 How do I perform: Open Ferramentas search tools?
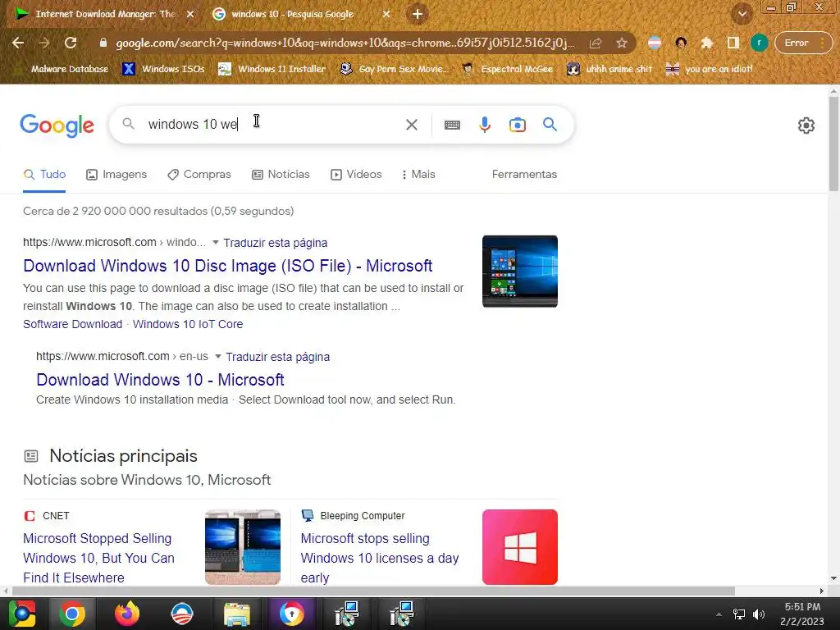click(524, 175)
